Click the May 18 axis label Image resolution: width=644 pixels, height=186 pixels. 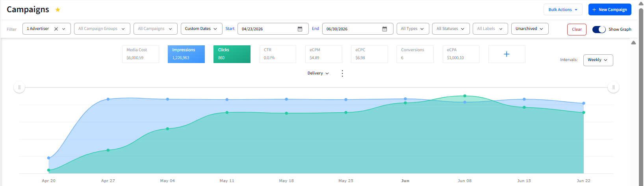pos(286,181)
